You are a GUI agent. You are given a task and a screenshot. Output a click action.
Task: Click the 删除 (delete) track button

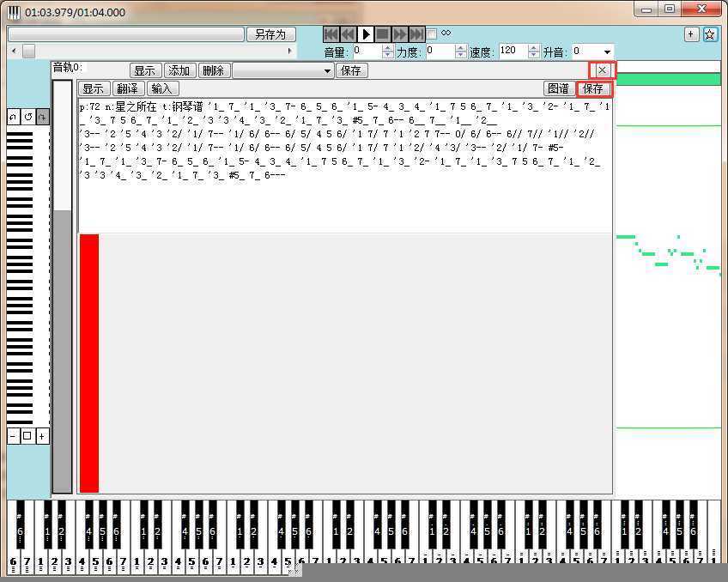pyautogui.click(x=214, y=70)
